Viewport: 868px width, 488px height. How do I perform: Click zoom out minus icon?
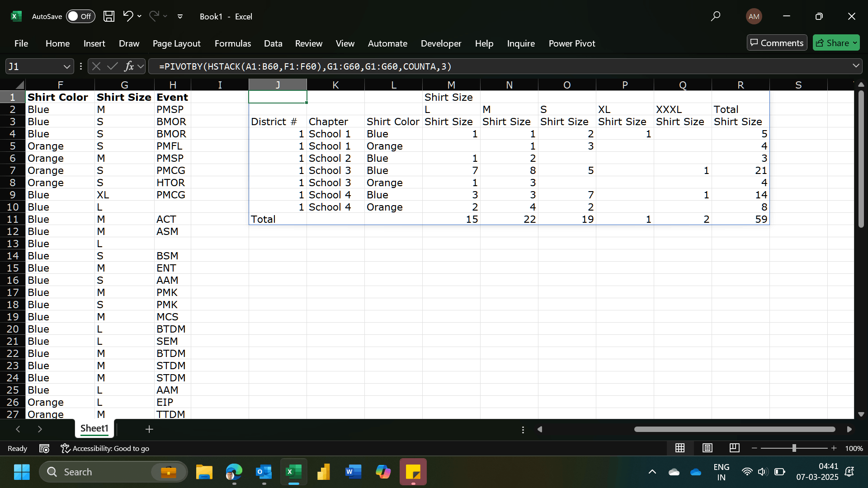(x=754, y=448)
